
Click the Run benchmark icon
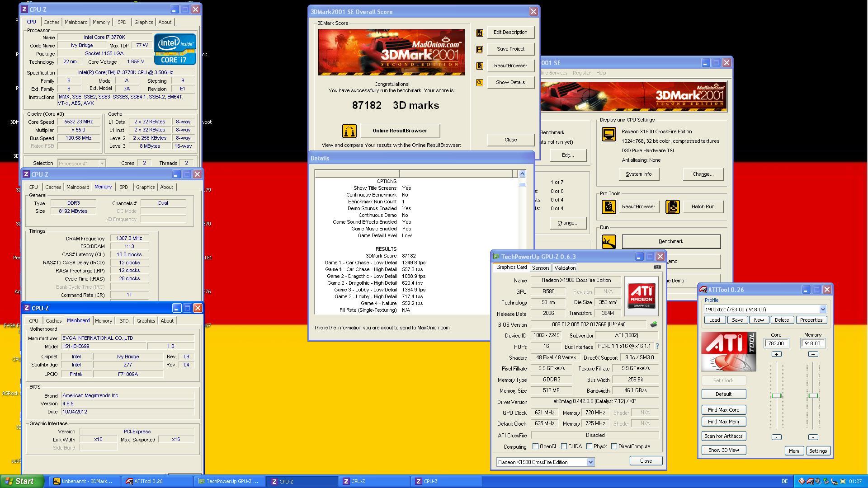(609, 242)
